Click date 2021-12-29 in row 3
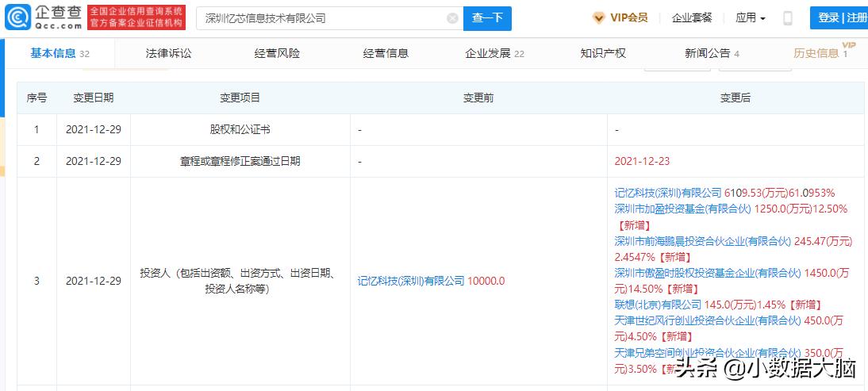This screenshot has width=868, height=391. [x=94, y=281]
